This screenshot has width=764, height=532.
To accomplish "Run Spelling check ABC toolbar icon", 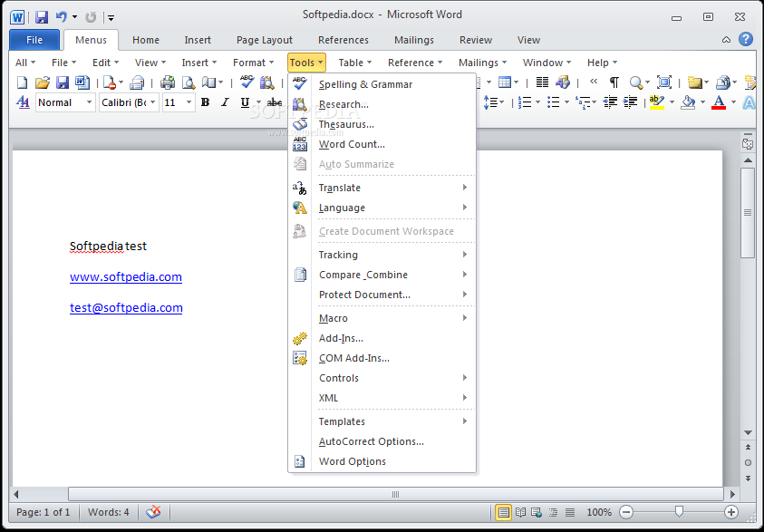I will 247,82.
